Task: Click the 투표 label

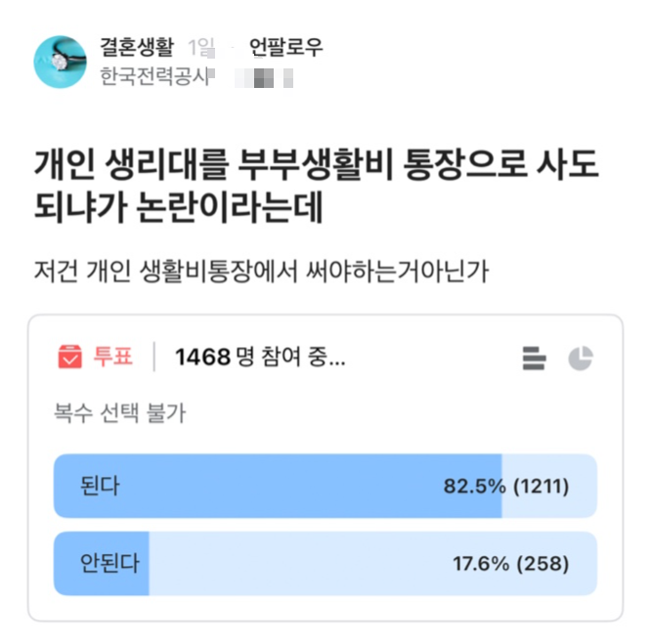Action: [x=113, y=358]
